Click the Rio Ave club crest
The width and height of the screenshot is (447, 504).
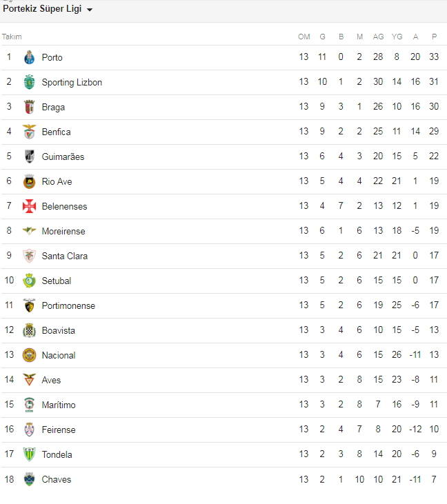[x=29, y=181]
